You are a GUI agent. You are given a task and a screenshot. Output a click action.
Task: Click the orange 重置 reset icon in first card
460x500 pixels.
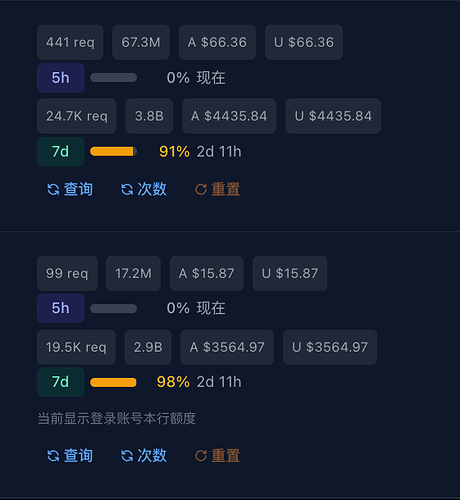[201, 189]
